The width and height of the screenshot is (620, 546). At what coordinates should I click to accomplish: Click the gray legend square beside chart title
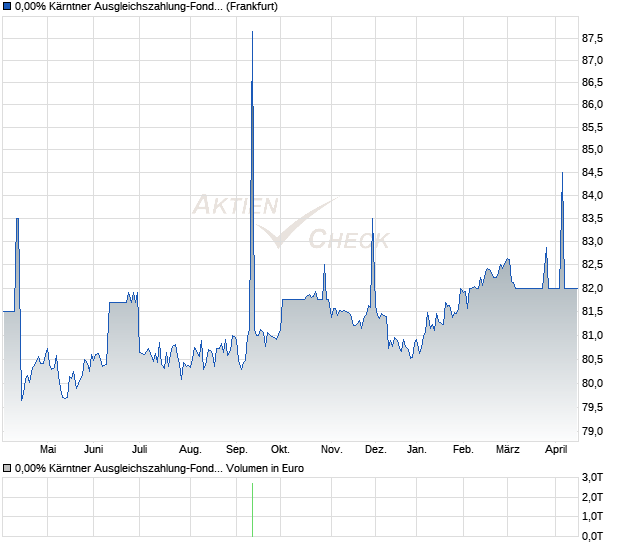click(x=7, y=6)
